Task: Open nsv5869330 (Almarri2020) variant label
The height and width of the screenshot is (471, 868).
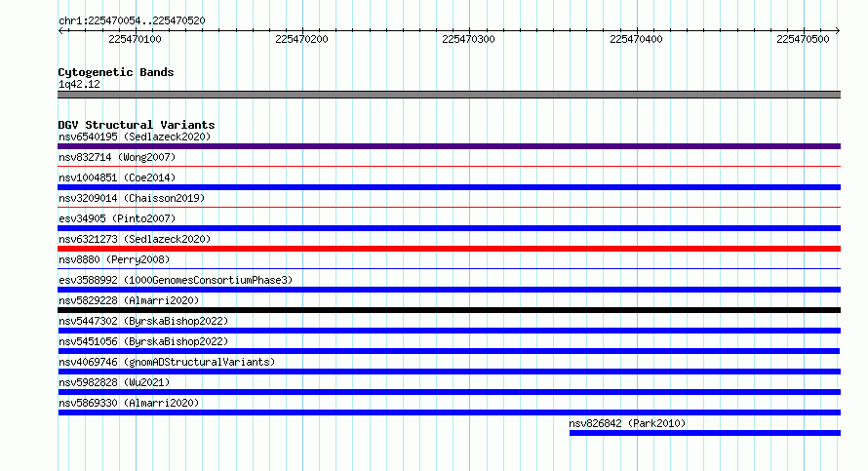Action: click(129, 403)
